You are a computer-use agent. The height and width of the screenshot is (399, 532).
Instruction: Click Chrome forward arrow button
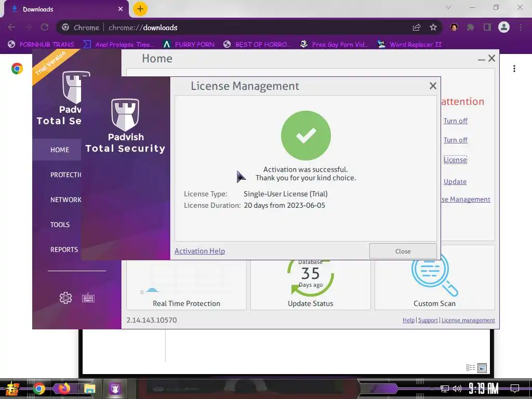click(x=28, y=27)
